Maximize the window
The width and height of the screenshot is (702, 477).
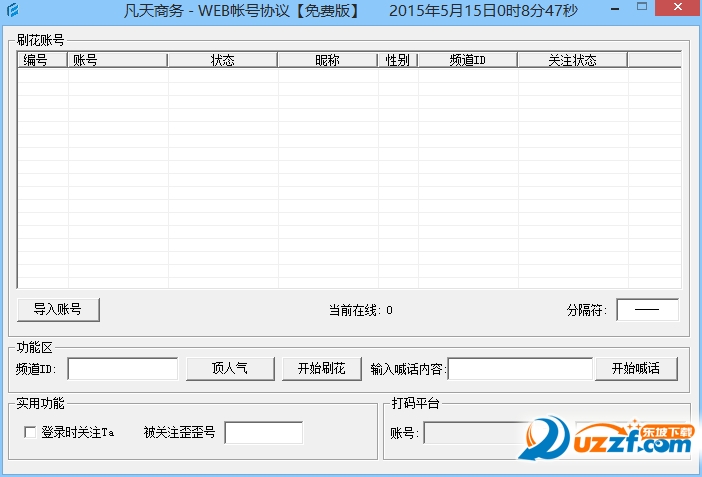tap(642, 7)
